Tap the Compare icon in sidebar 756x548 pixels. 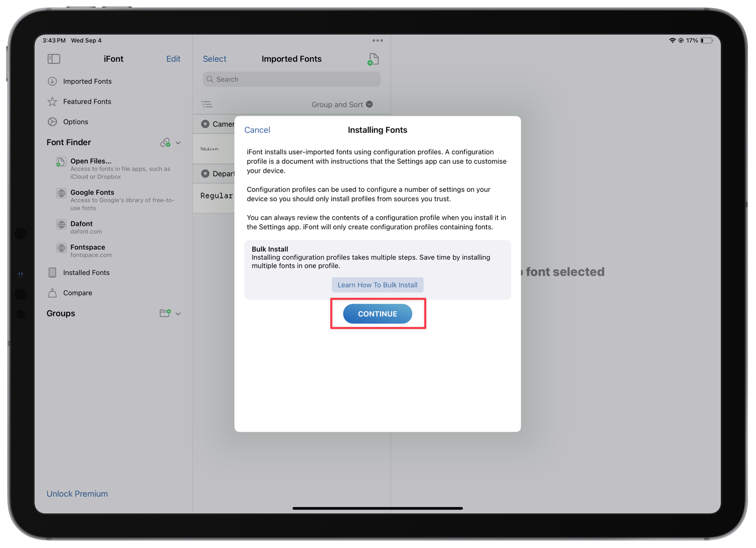click(x=52, y=293)
